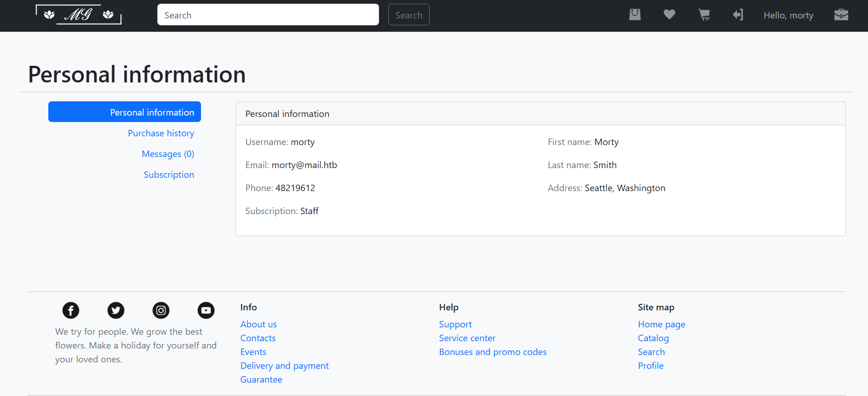The image size is (868, 396).
Task: Click the Personal information page heading
Action: (x=137, y=74)
